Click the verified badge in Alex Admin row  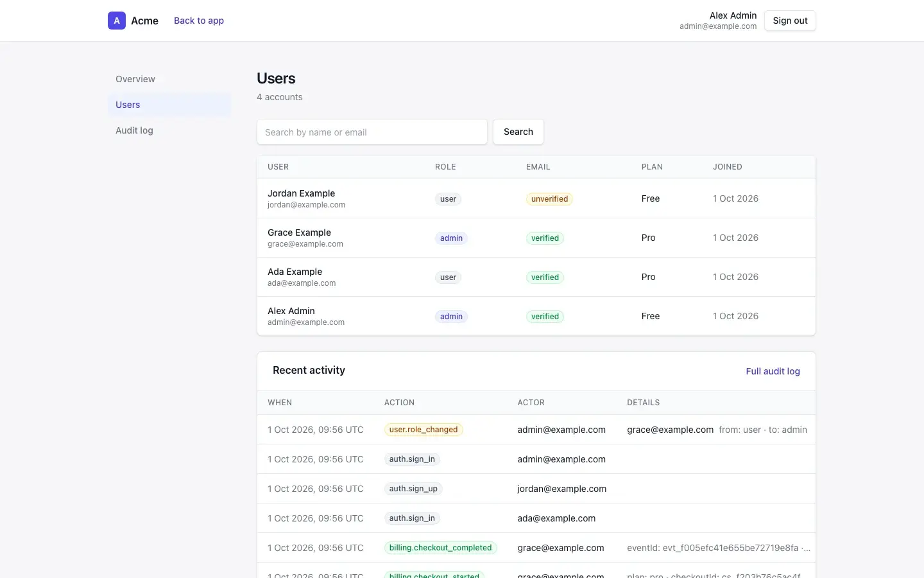[545, 317]
